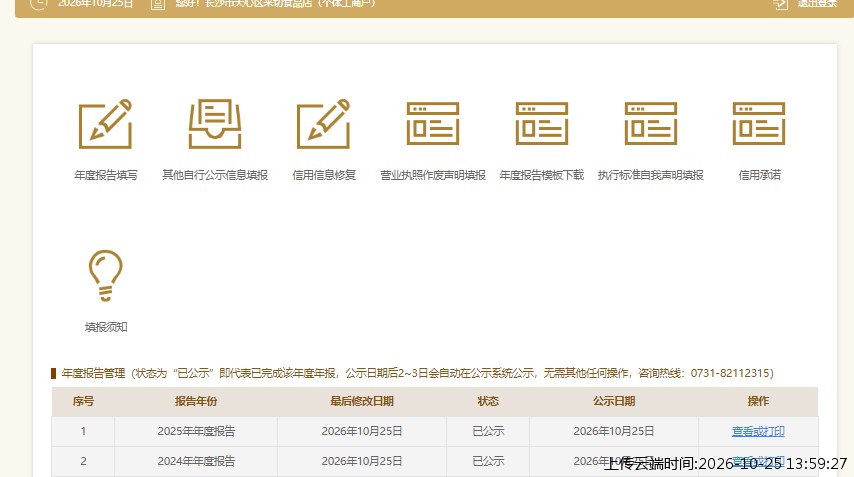Screen dimensions: 854x477
Task: Select the 2025年年度报告 cell
Action: [196, 431]
